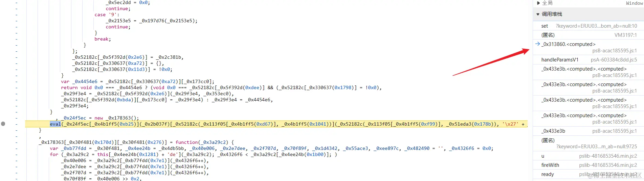Click the '_0x52182c[_0x330637(0x11d3)] = !0x0;' line
This screenshot has height=181, width=644.
coord(122,70)
